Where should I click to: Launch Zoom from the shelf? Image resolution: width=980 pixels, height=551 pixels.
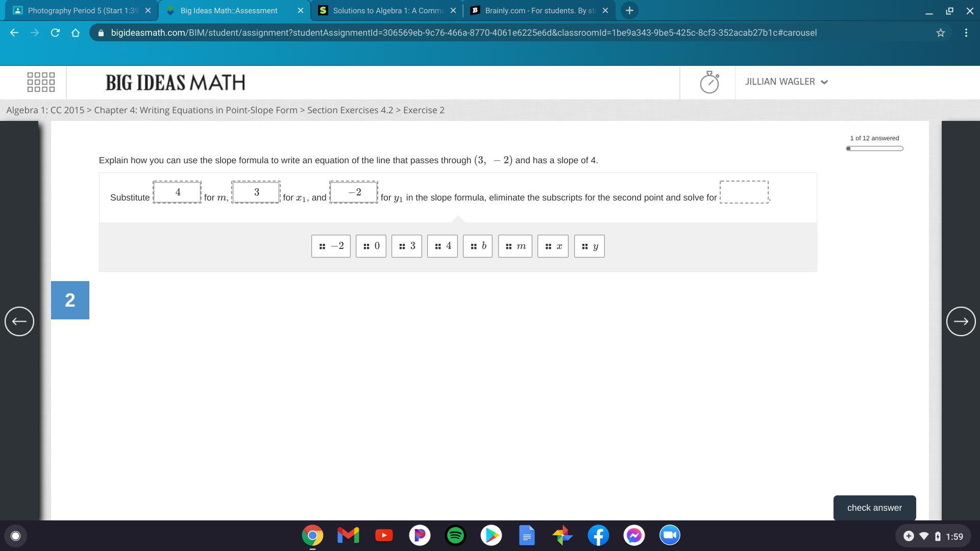(x=670, y=536)
